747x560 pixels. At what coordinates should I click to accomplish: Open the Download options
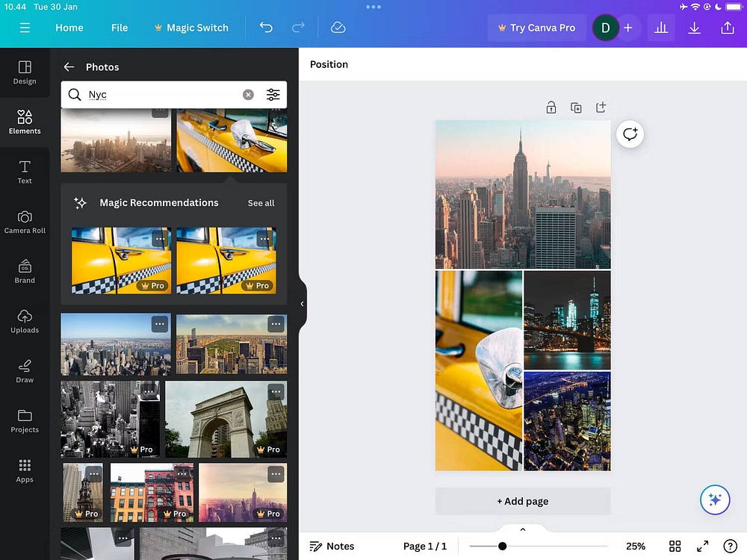[x=694, y=28]
